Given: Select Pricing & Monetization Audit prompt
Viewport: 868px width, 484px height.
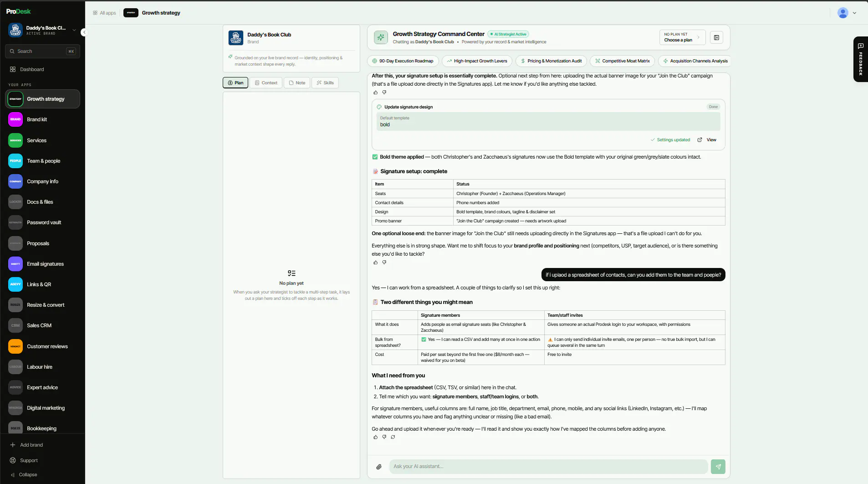Looking at the screenshot, I should (551, 61).
